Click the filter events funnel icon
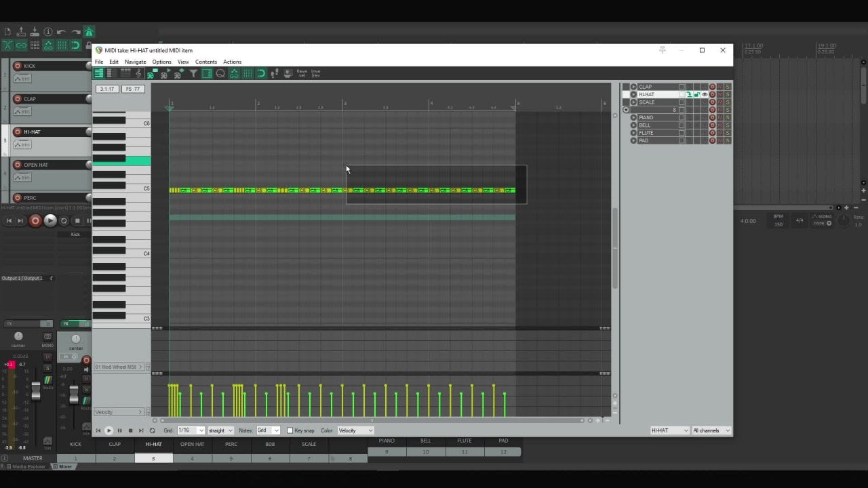Image resolution: width=868 pixels, height=488 pixels. (193, 73)
